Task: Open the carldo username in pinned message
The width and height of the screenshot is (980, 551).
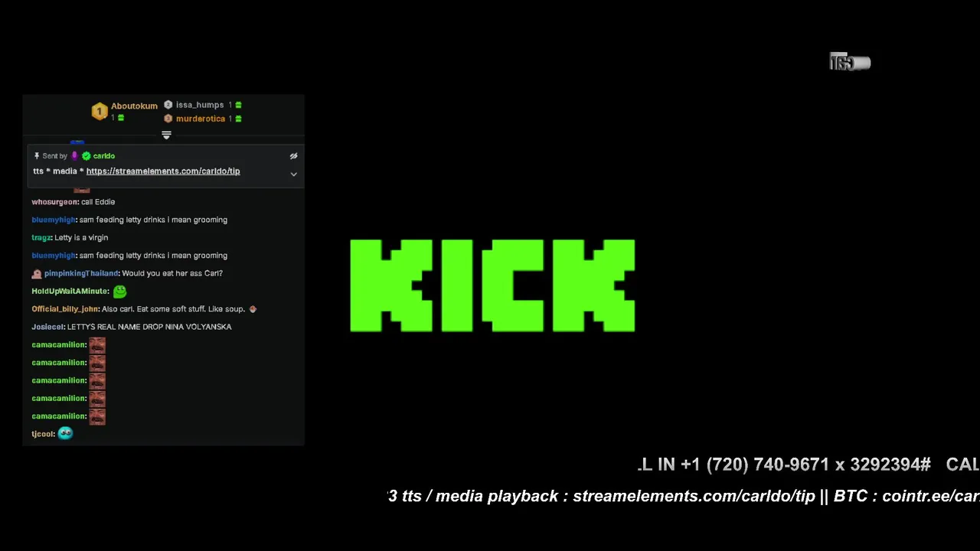Action: coord(104,156)
